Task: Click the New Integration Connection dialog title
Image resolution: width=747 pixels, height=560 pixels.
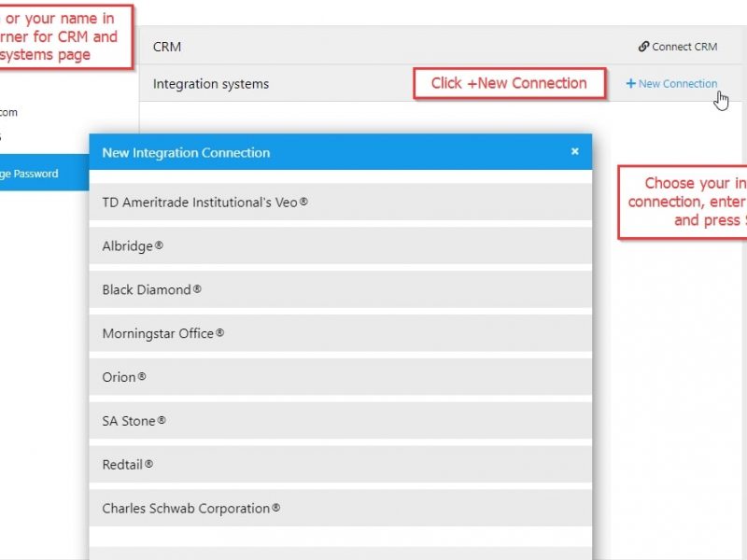Action: pos(186,152)
